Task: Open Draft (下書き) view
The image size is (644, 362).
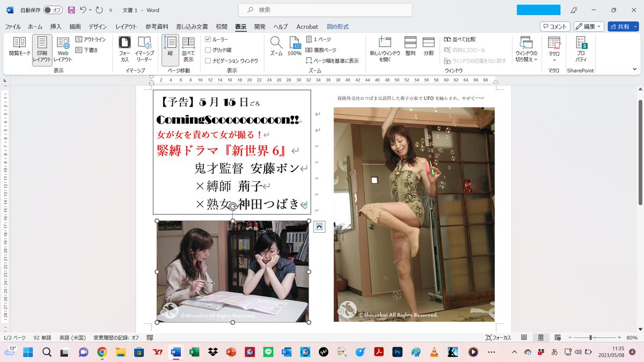Action: 87,50
